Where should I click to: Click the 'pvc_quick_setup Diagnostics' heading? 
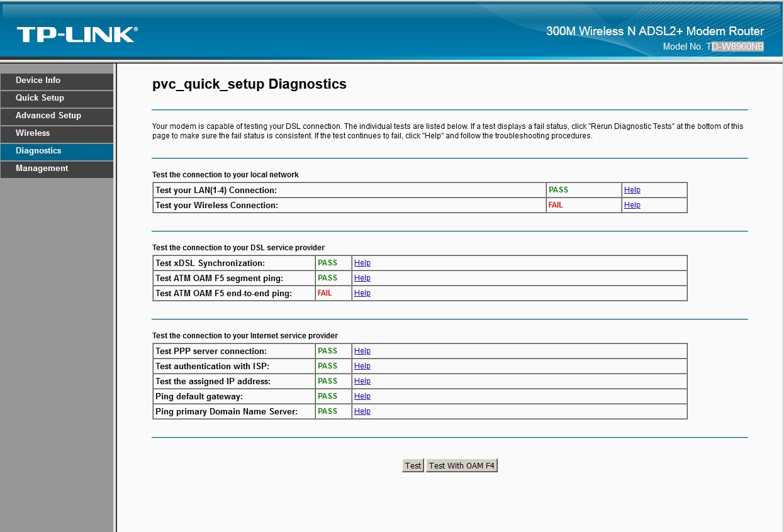coord(249,84)
